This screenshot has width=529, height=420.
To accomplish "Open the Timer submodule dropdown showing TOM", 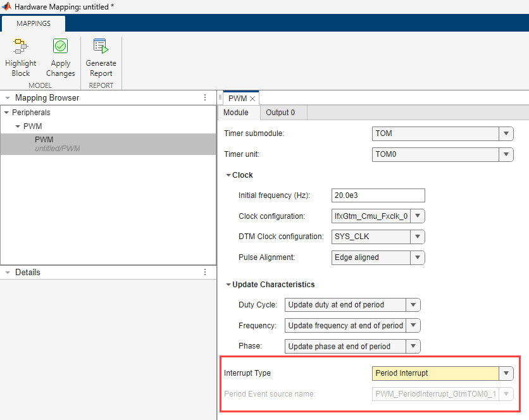I will coord(506,133).
